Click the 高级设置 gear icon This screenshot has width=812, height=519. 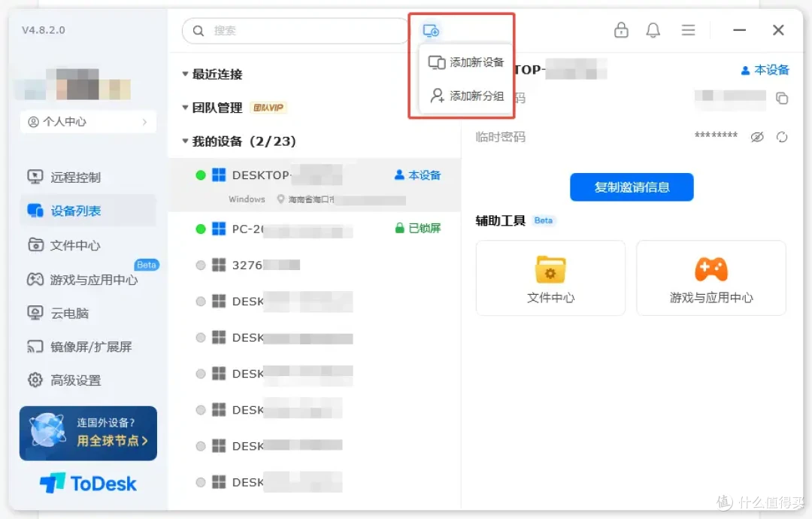point(35,380)
